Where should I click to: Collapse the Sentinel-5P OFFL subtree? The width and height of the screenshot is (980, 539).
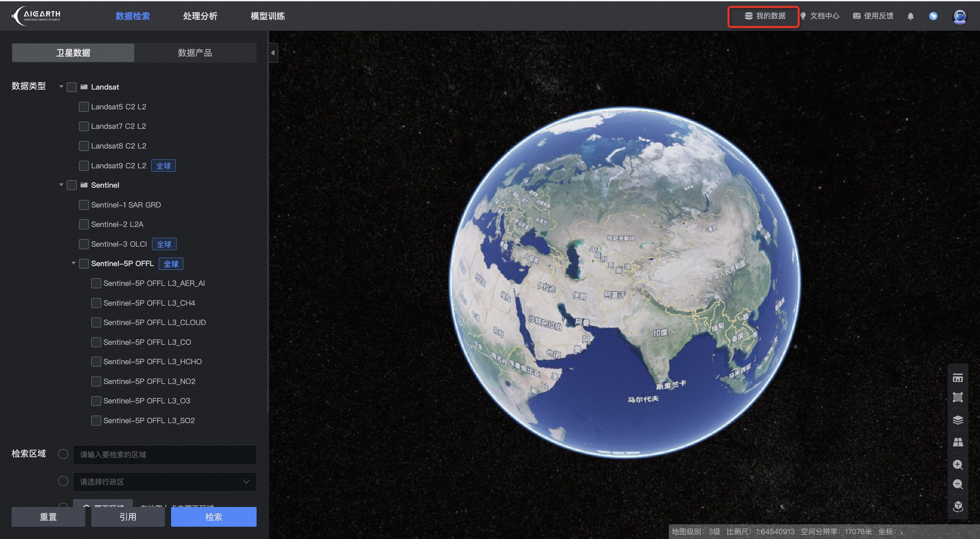tap(73, 263)
